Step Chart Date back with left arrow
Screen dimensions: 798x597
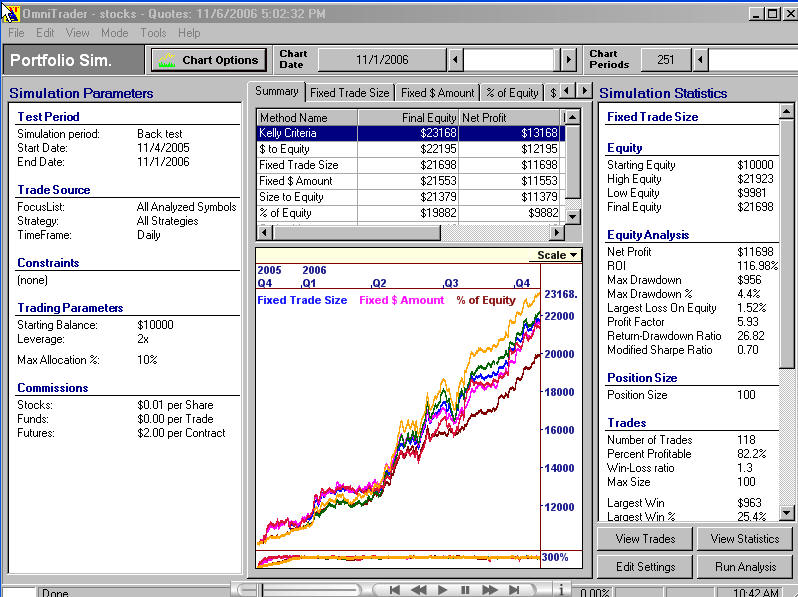coord(455,60)
